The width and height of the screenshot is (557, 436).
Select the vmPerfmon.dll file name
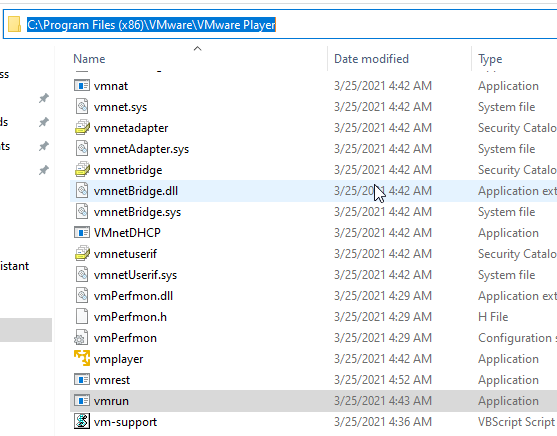click(133, 296)
